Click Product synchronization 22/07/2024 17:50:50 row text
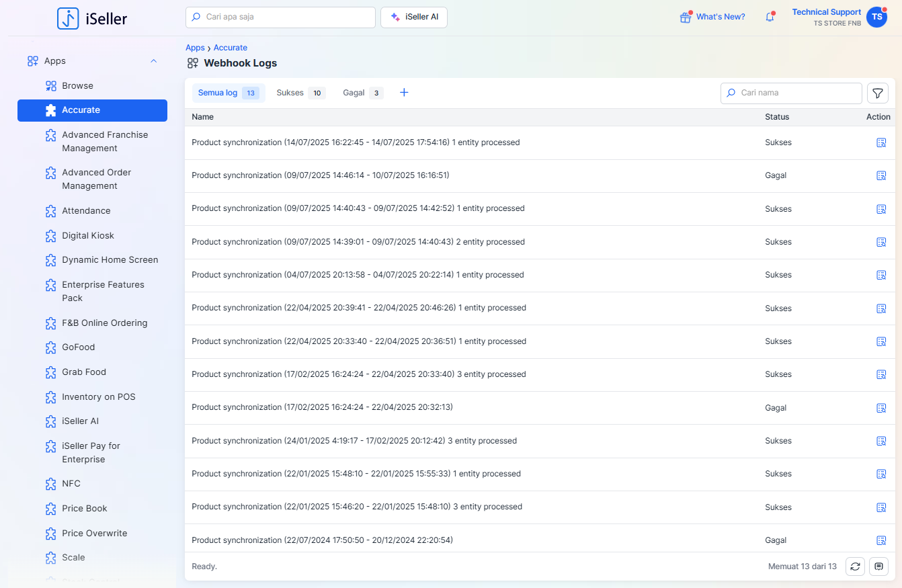 click(322, 540)
